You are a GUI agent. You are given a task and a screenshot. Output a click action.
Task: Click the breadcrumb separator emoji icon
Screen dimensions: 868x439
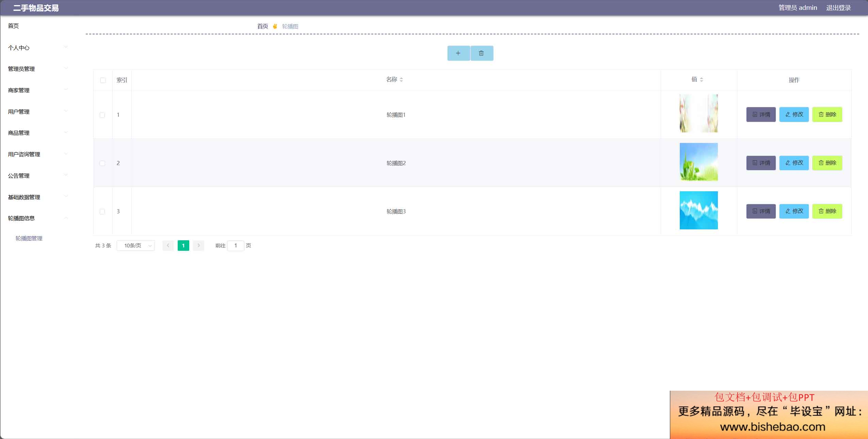[275, 26]
